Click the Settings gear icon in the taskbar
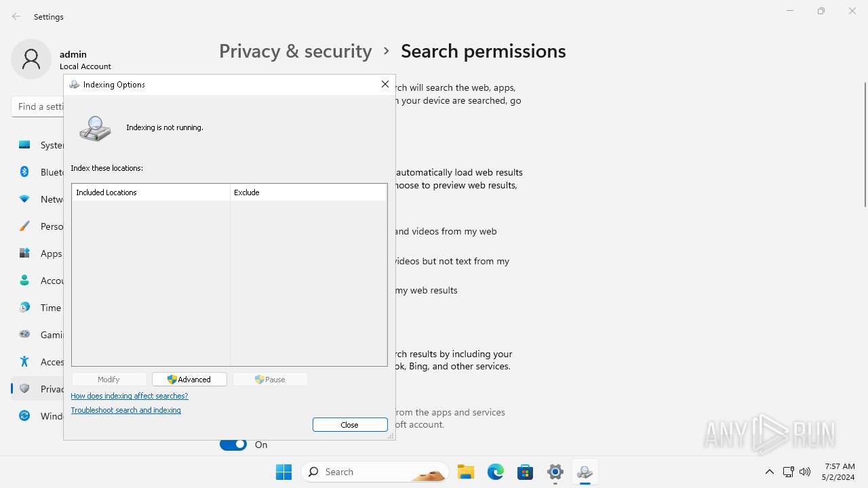The width and height of the screenshot is (868, 488). [555, 472]
